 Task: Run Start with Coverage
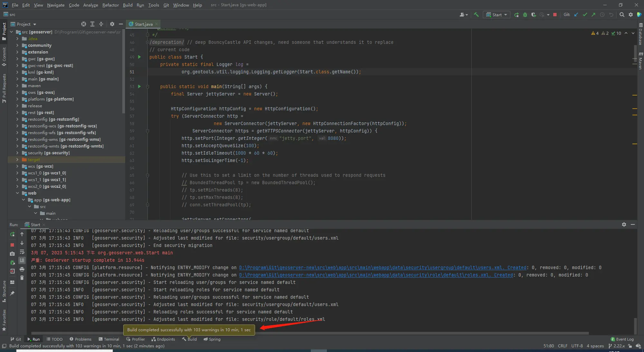(x=534, y=15)
